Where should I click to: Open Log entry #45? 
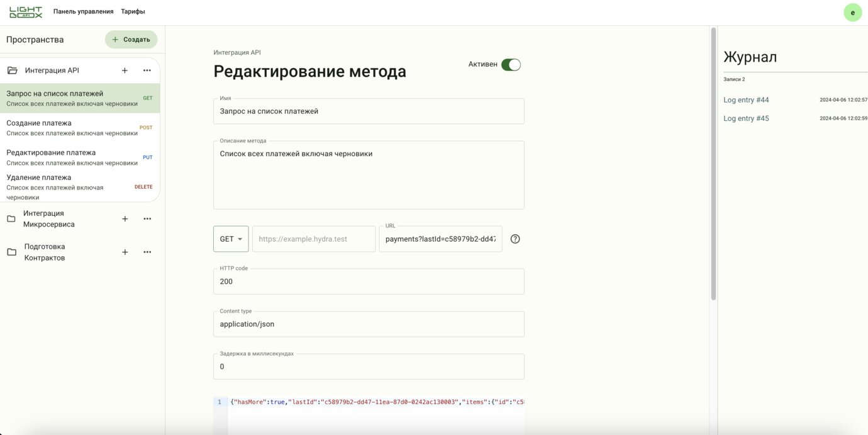pyautogui.click(x=746, y=118)
